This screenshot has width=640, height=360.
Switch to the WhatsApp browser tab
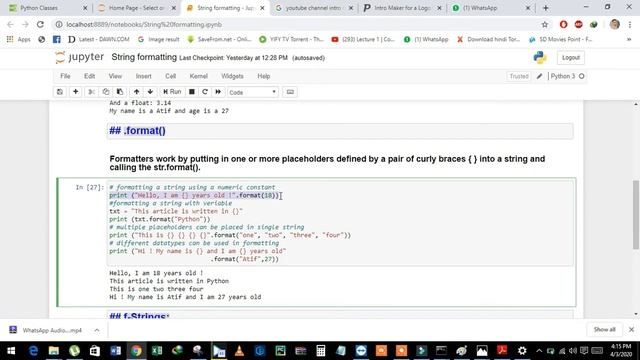coord(491,8)
